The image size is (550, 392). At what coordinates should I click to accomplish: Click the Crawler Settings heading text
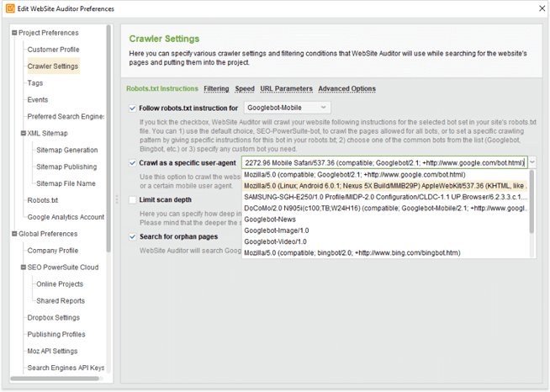164,39
